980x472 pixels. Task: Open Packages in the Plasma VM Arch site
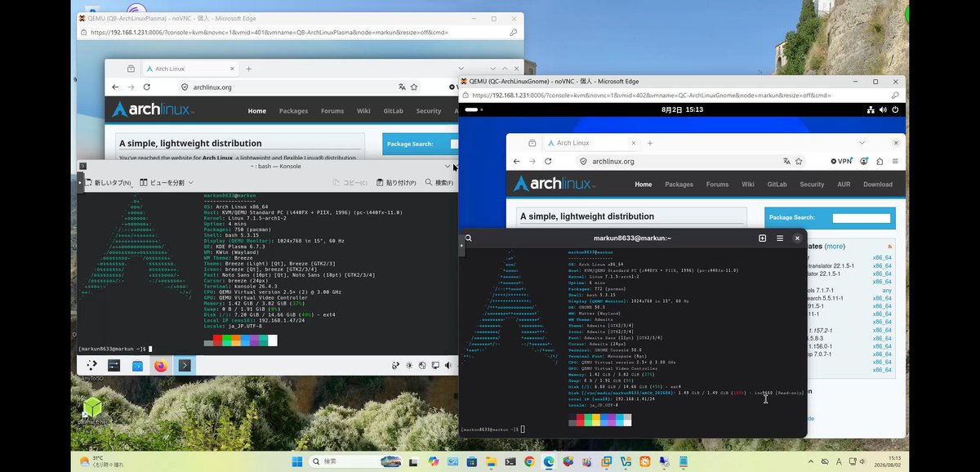click(x=293, y=111)
